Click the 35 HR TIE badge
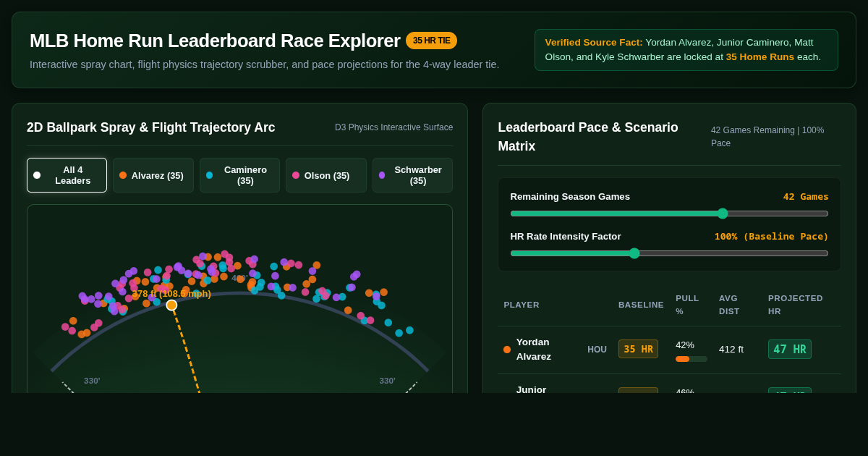Screen dimensions: 868x456 point(431,41)
